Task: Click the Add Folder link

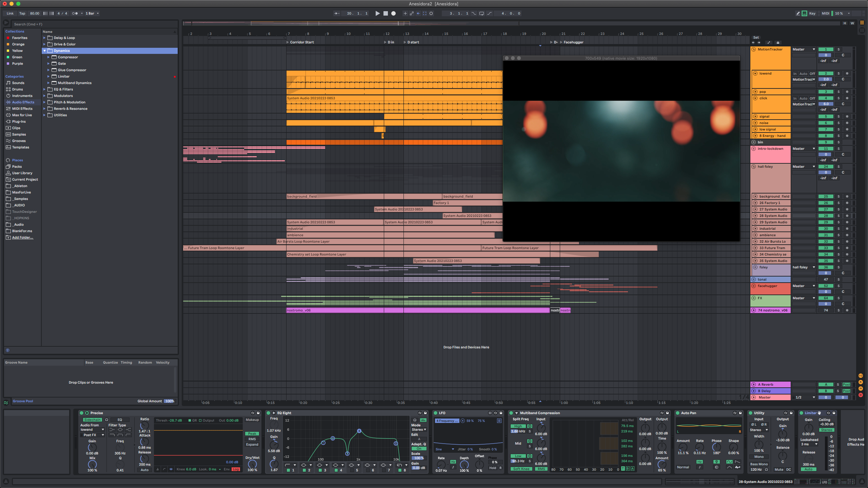Action: pos(22,238)
